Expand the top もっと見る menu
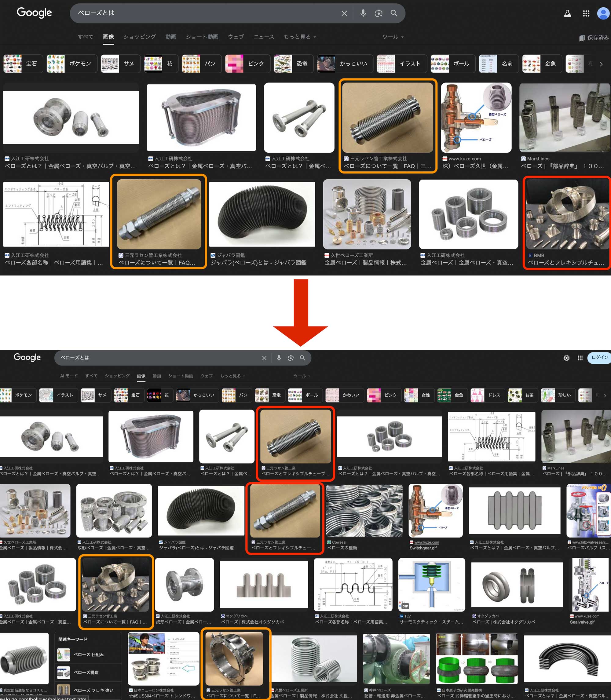Viewport: 611px width, 700px height. click(x=299, y=37)
